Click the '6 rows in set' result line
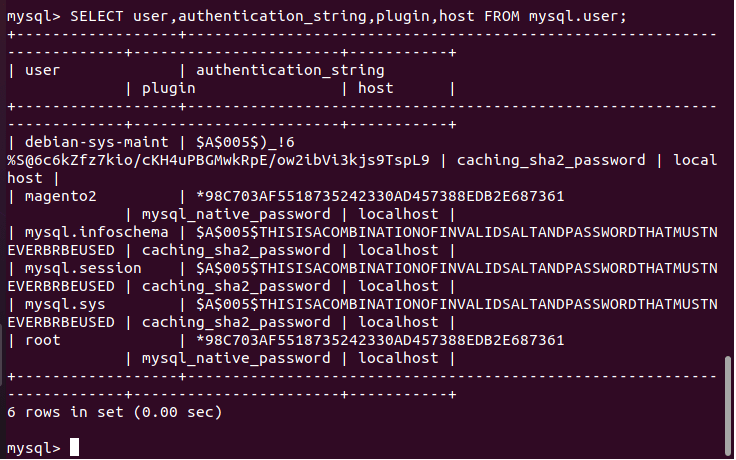Image resolution: width=736 pixels, height=460 pixels. pyautogui.click(x=115, y=412)
